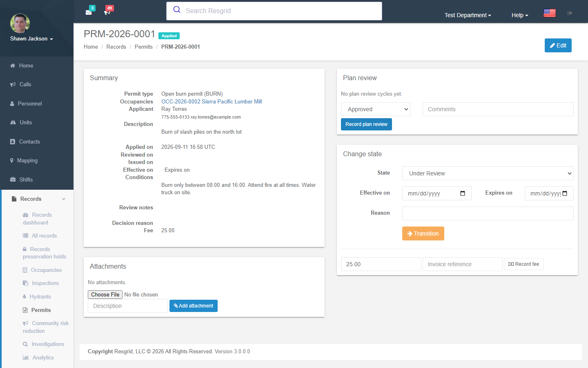Open the Help dropdown menu
Screen dimensions: 588x368
tap(520, 15)
